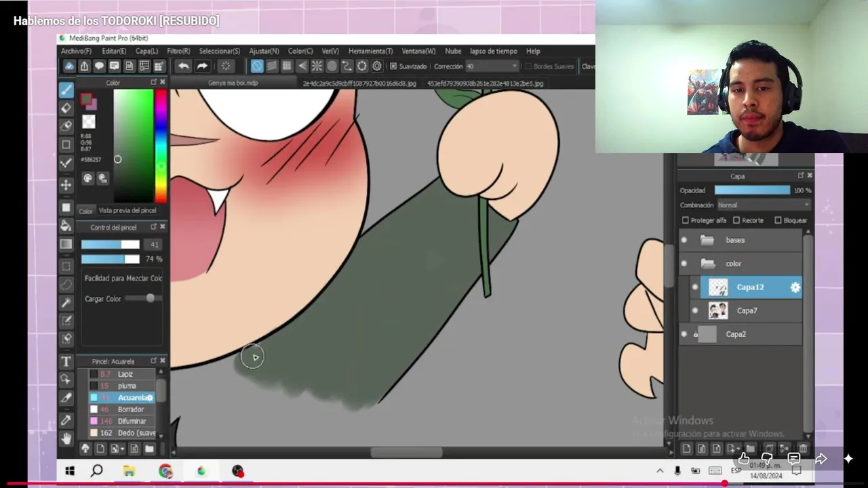The image size is (868, 488).
Task: Select the Shape rectangle tool
Action: pos(66,144)
